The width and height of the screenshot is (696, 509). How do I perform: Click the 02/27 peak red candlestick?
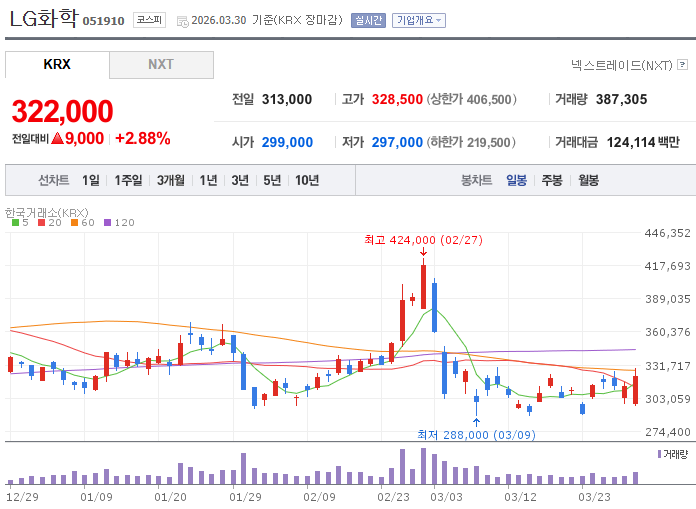[x=423, y=286]
